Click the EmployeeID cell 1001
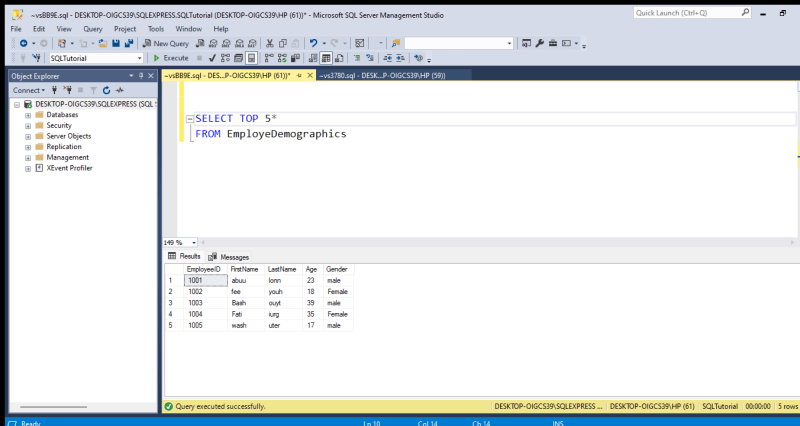This screenshot has height=426, width=800. (x=205, y=281)
